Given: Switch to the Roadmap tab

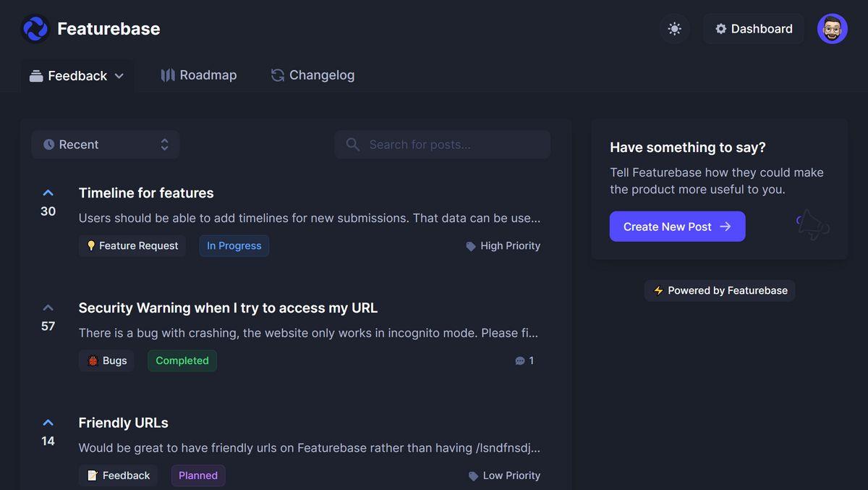Looking at the screenshot, I should [199, 75].
